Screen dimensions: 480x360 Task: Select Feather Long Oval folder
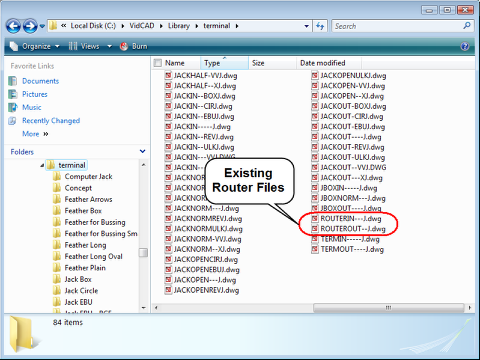(x=93, y=256)
